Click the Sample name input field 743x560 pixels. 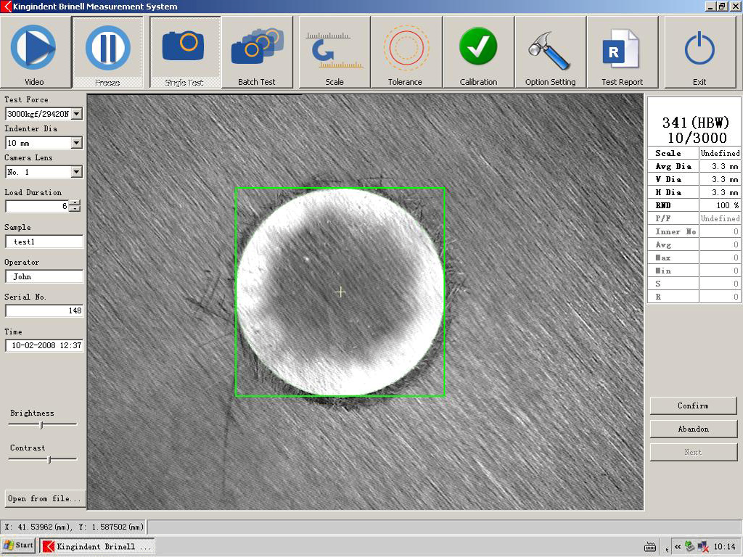click(x=44, y=242)
